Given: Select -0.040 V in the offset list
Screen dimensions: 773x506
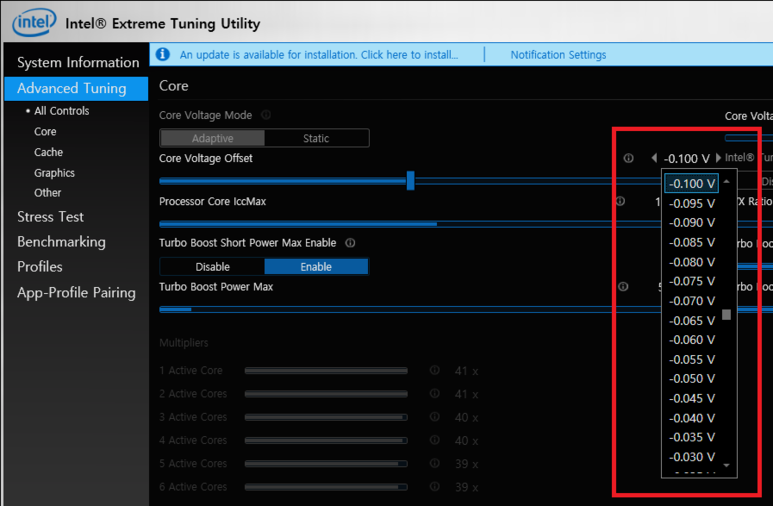Looking at the screenshot, I should pos(692,418).
